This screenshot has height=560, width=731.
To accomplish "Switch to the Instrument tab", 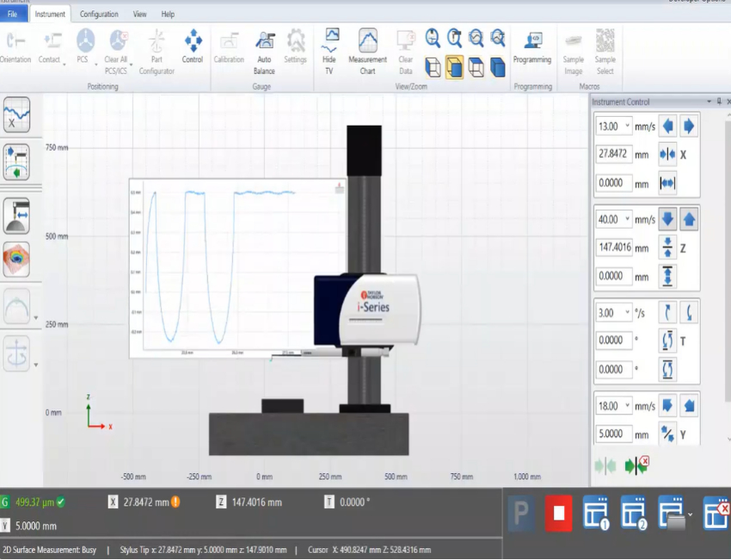I will coord(50,14).
